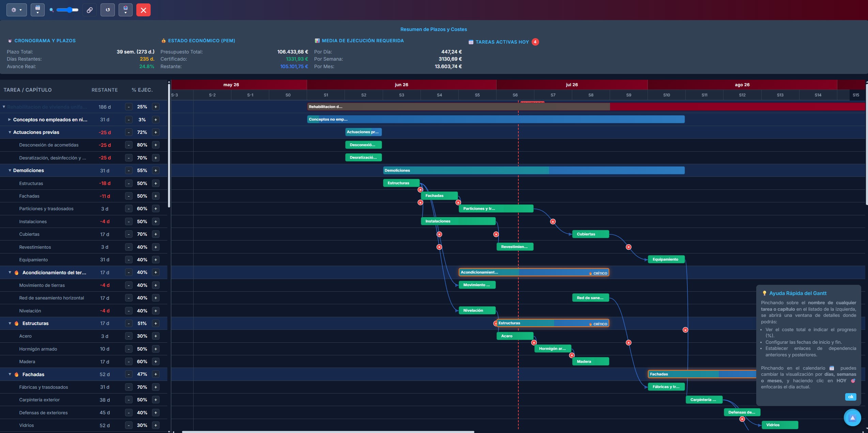
Task: Decrease percent for Particiones y trasdosados
Action: pyautogui.click(x=128, y=209)
